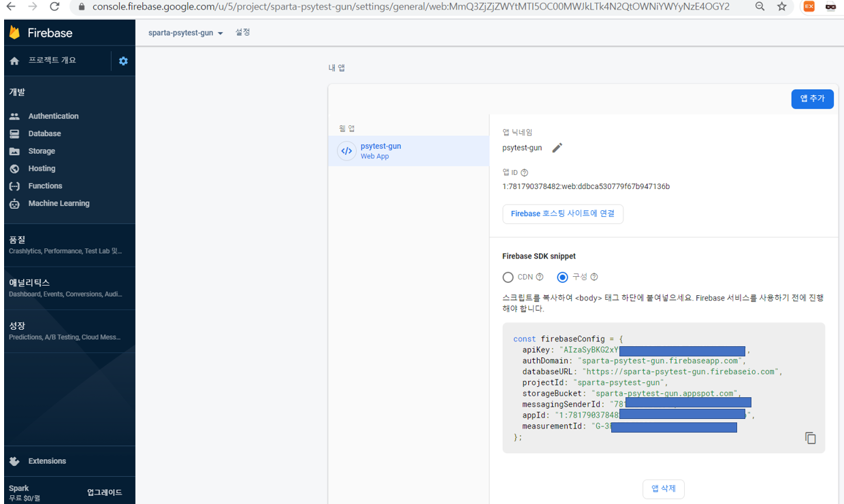This screenshot has width=844, height=504.
Task: Reload the page with refresh icon
Action: click(55, 7)
